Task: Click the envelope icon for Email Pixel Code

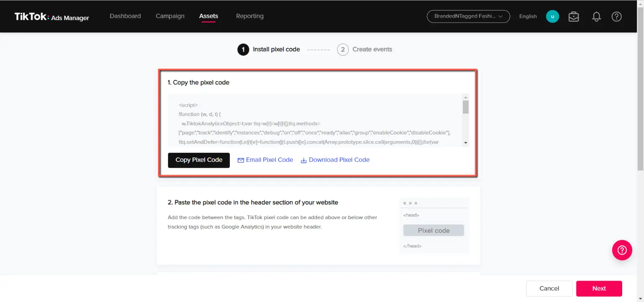Action: pos(241,160)
